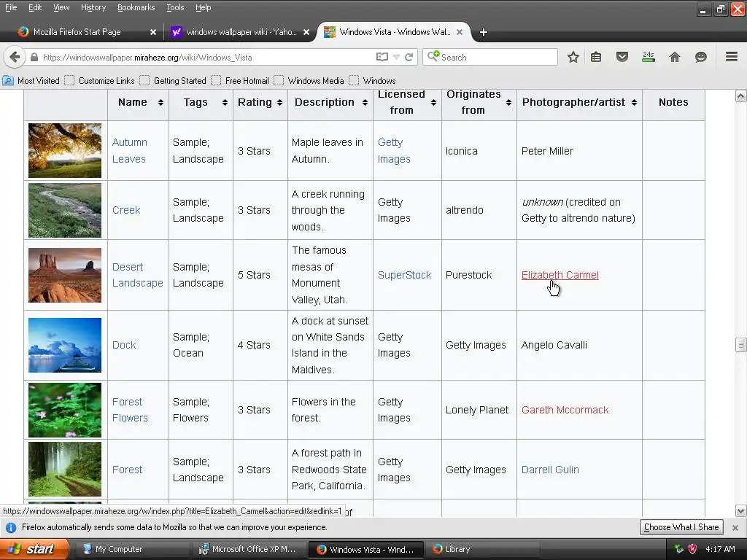The image size is (747, 560).
Task: Click the Dock thumbnail image
Action: tap(65, 345)
